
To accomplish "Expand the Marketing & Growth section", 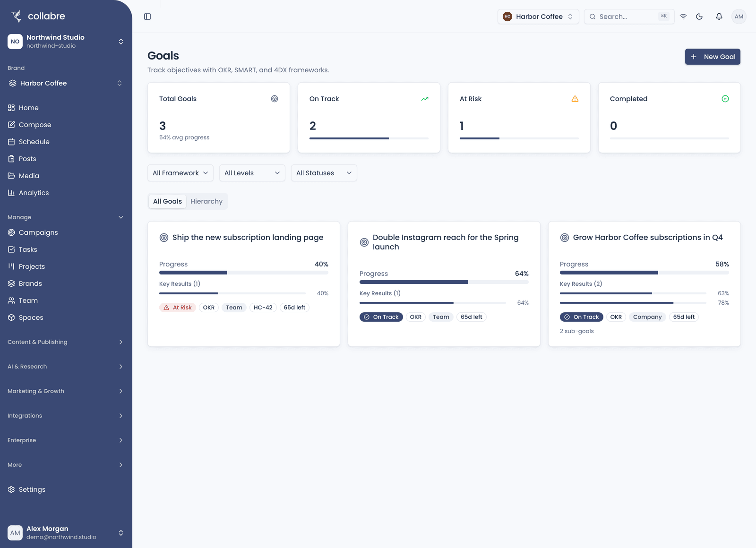I will 66,391.
